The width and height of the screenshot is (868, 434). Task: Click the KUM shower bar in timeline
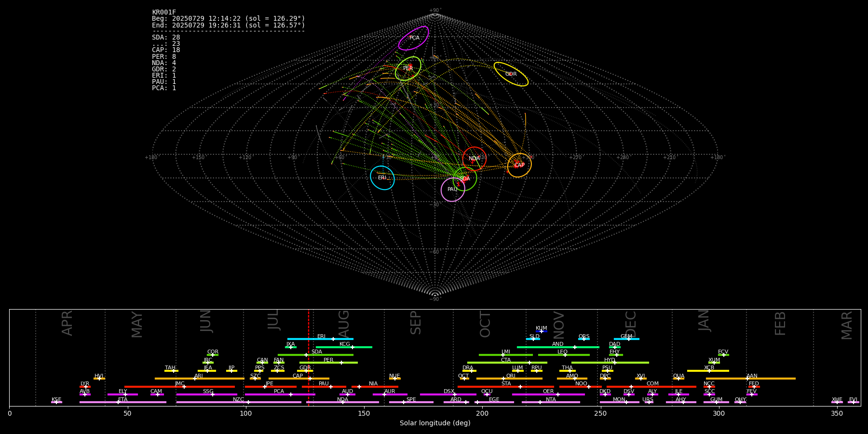click(542, 331)
